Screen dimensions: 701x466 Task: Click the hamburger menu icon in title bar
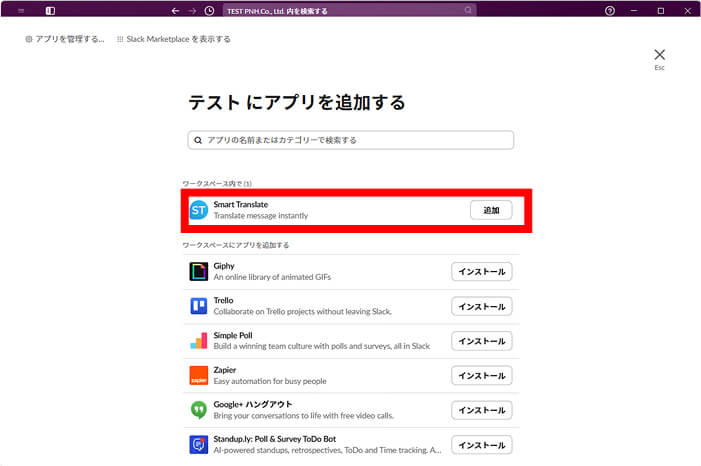click(21, 11)
